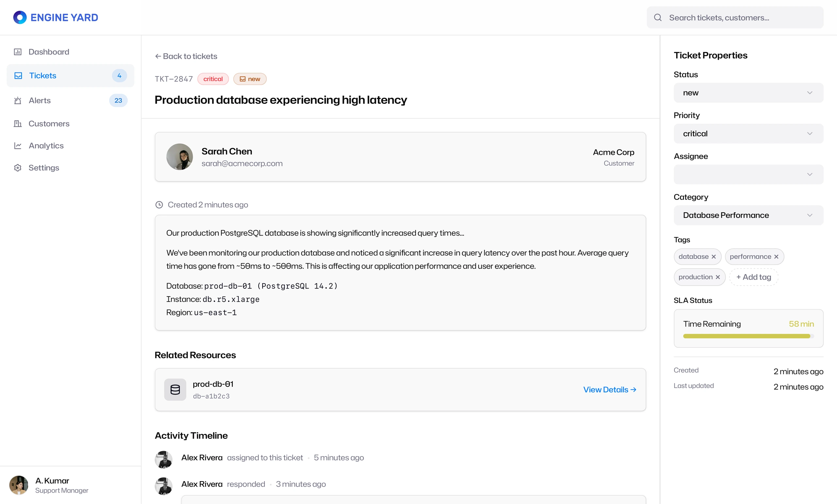Click the Back to tickets link
The width and height of the screenshot is (837, 504).
[186, 56]
